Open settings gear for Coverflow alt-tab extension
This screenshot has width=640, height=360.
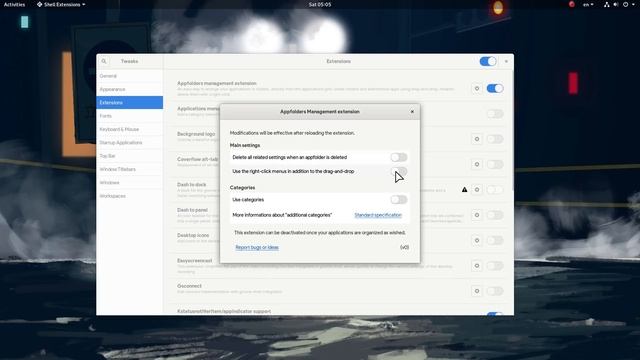477,164
